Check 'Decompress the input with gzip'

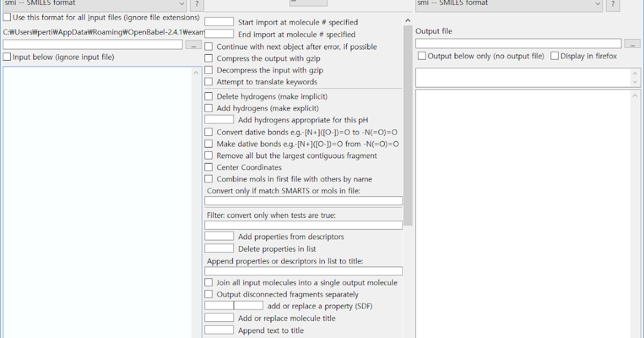[209, 70]
